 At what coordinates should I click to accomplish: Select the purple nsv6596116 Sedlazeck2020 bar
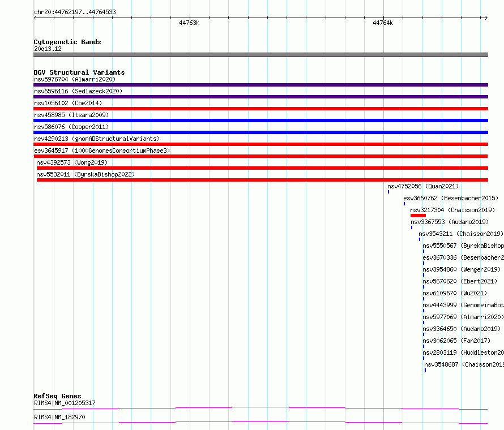tap(260, 97)
